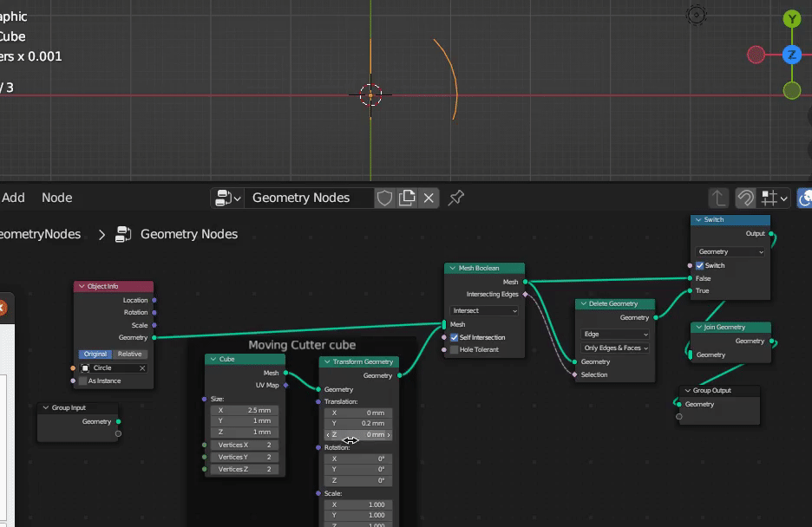Click Translation X 0 mm field

tap(357, 413)
